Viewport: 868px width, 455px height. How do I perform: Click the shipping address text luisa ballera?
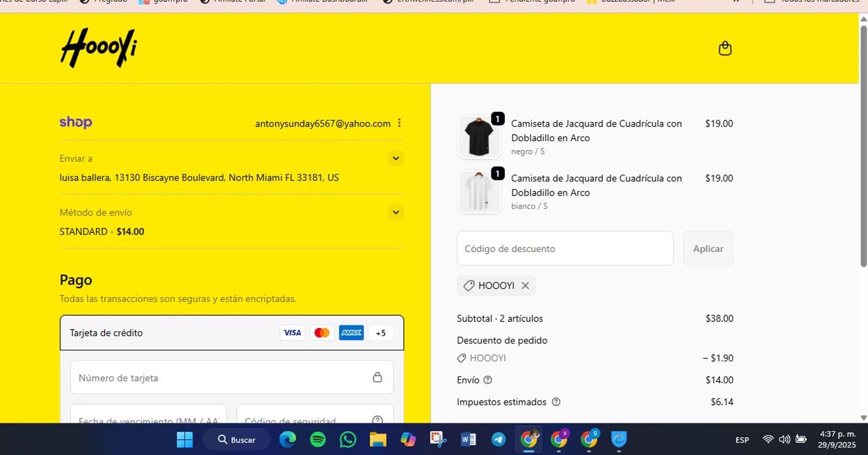click(x=199, y=177)
